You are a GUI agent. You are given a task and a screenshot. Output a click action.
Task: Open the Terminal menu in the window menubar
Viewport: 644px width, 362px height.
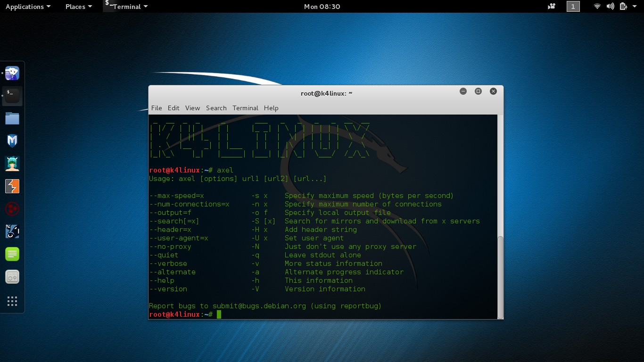[x=246, y=108]
